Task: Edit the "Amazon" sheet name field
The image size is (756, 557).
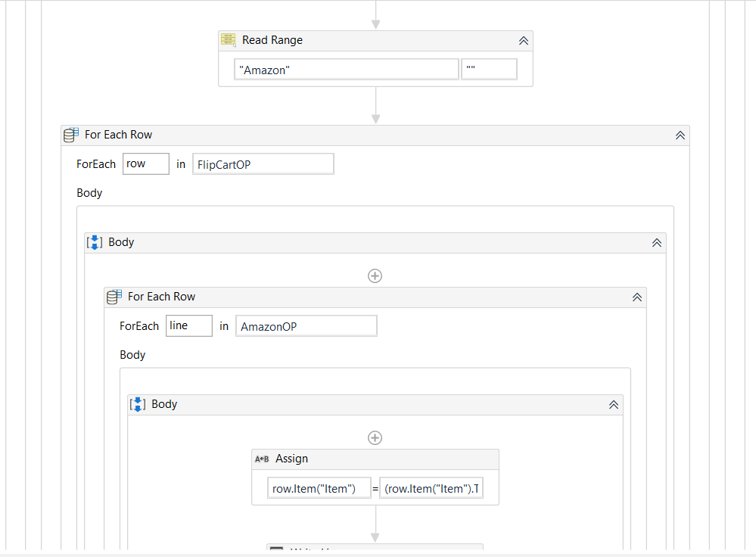Action: (x=346, y=70)
